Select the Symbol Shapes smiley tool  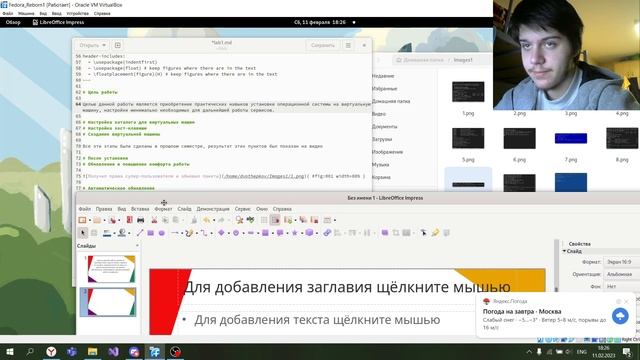236,233
